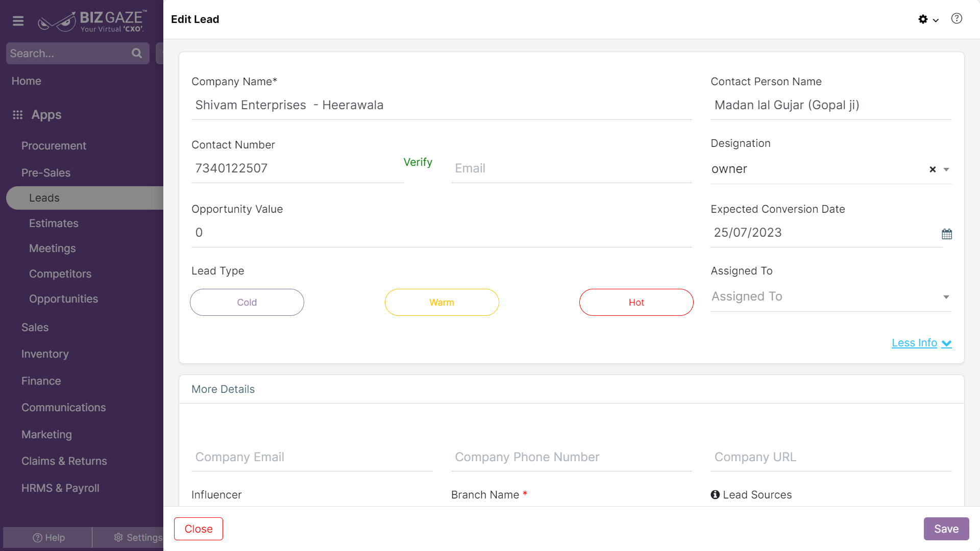Open the hamburger menu icon
The width and height of the screenshot is (980, 551).
click(x=18, y=21)
